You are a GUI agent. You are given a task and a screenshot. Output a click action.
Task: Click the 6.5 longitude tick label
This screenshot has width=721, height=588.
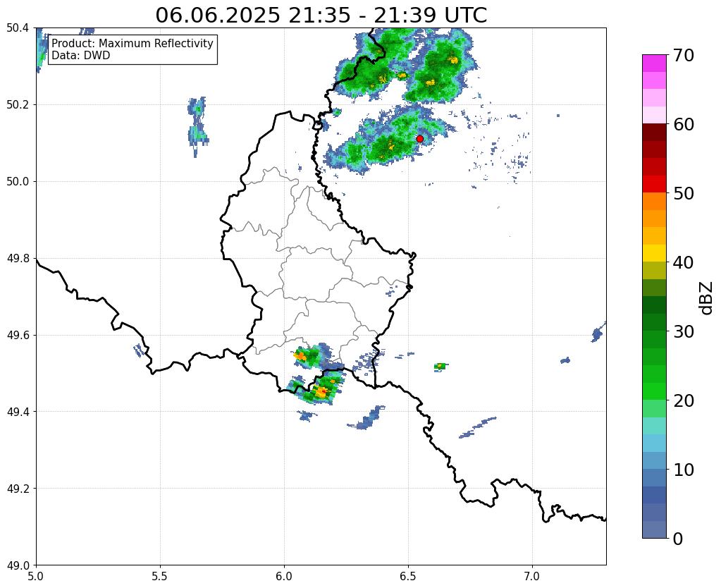408,575
